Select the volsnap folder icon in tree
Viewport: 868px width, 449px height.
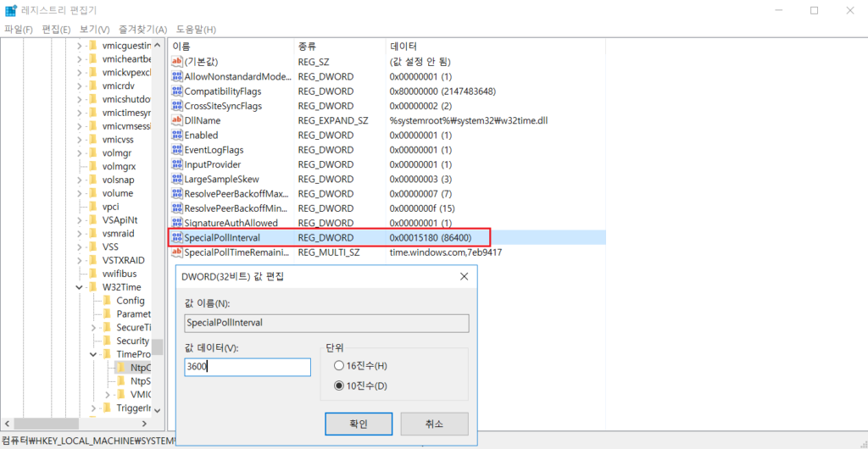click(x=94, y=180)
